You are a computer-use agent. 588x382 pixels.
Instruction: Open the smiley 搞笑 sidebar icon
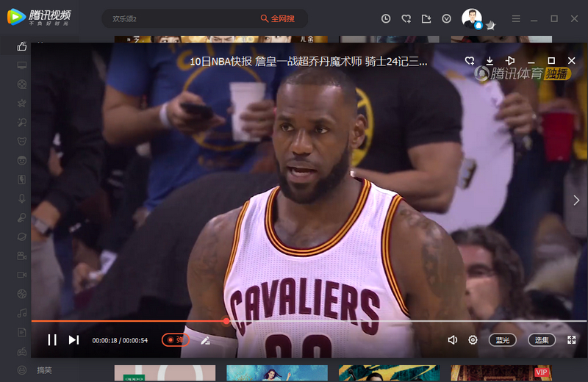[22, 370]
